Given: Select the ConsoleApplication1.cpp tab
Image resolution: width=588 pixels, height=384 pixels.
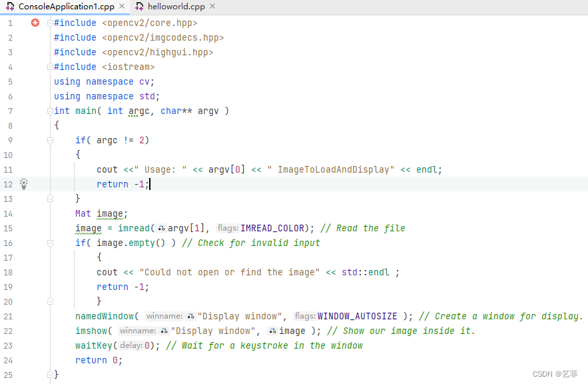Looking at the screenshot, I should click(66, 7).
